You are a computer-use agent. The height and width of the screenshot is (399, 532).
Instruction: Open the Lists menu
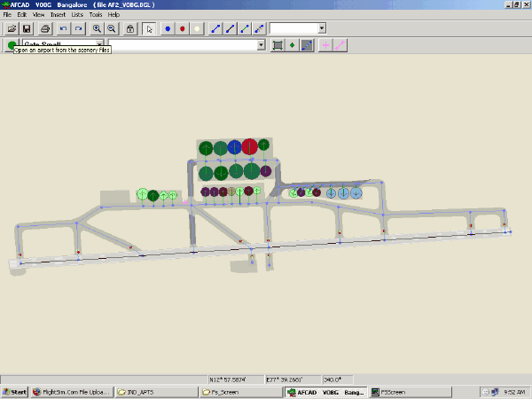[x=76, y=15]
